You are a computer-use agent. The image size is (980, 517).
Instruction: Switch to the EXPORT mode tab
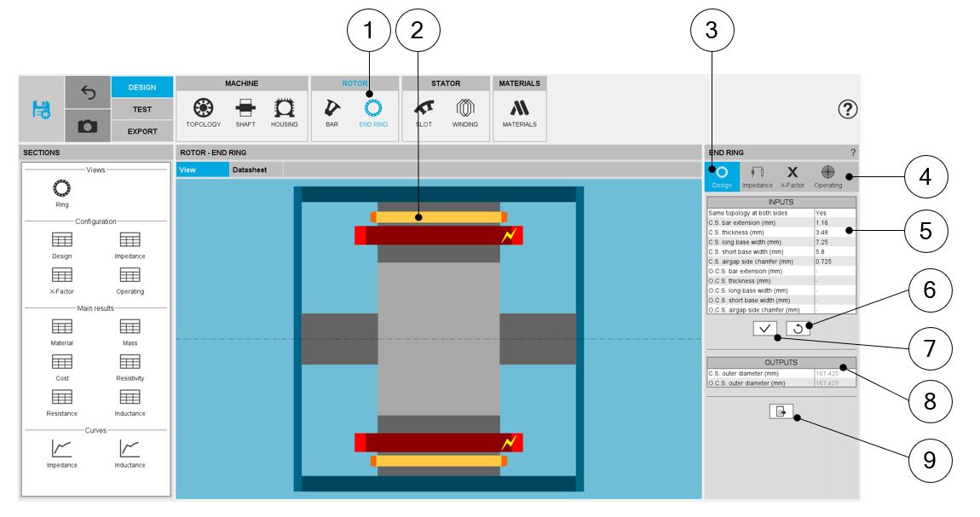pyautogui.click(x=142, y=131)
